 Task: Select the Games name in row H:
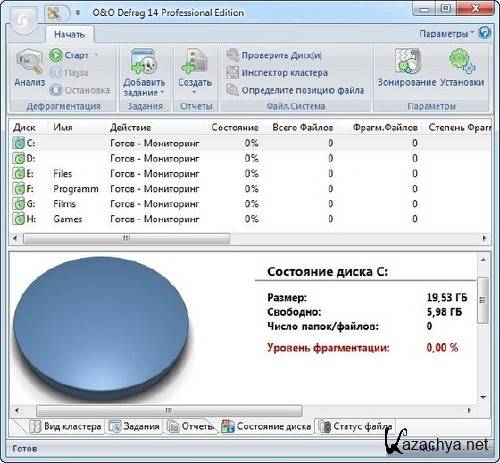pos(68,219)
